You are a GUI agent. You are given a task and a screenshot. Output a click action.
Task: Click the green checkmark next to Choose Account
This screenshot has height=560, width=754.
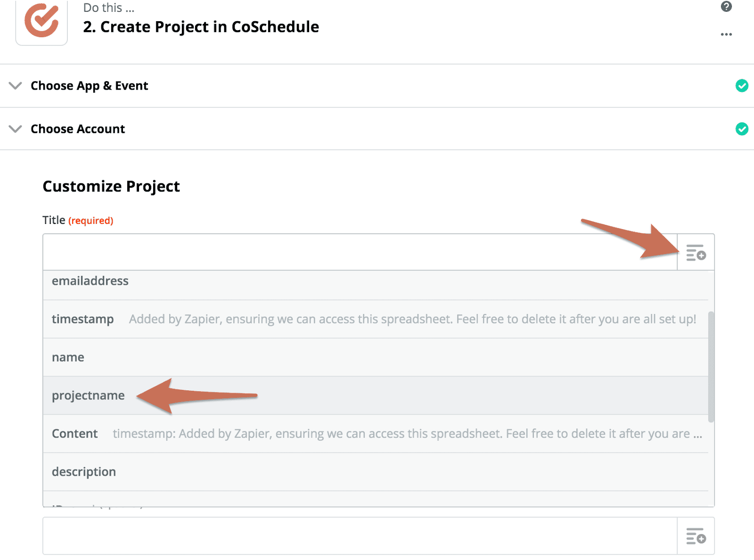(742, 129)
